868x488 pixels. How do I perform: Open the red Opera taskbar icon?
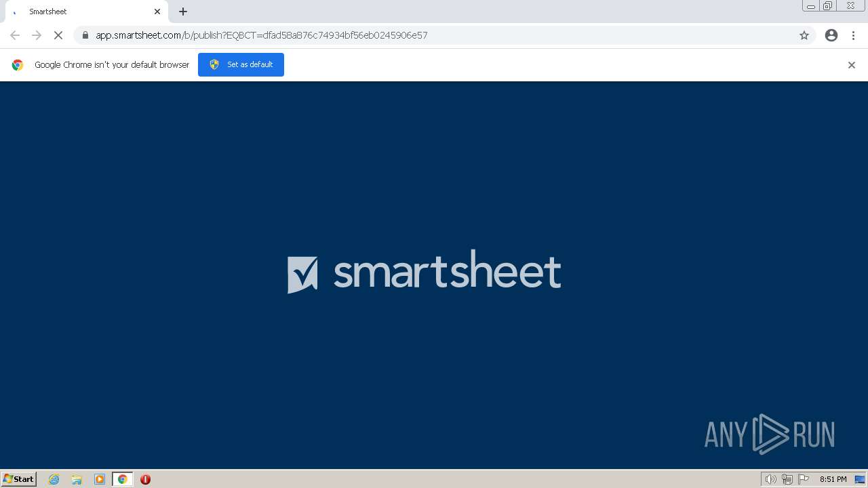pos(145,479)
